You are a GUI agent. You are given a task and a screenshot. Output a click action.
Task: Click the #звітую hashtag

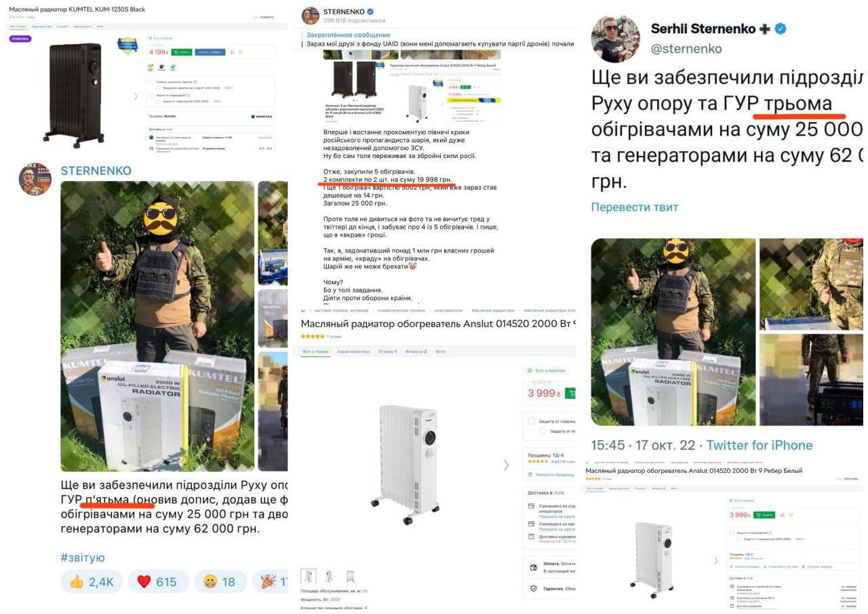83,558
